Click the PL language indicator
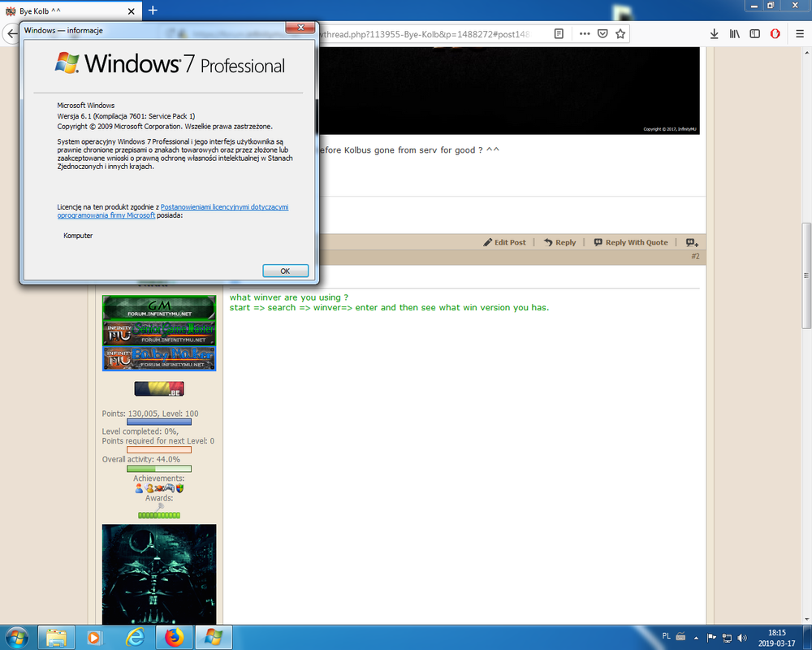Viewport: 812px width, 650px height. pos(666,636)
